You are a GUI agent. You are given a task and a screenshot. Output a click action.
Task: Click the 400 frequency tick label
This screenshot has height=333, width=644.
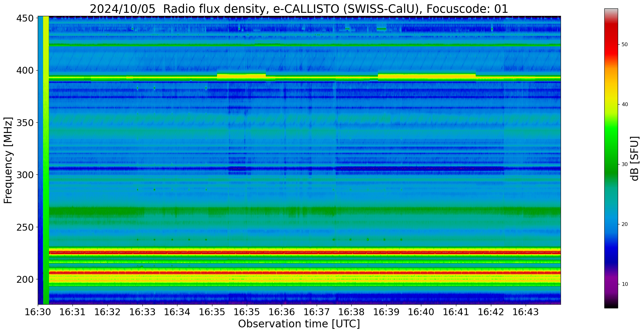coord(25,71)
